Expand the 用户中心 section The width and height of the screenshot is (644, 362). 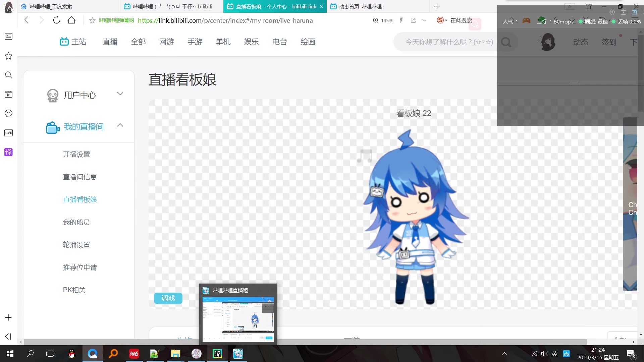click(x=79, y=95)
